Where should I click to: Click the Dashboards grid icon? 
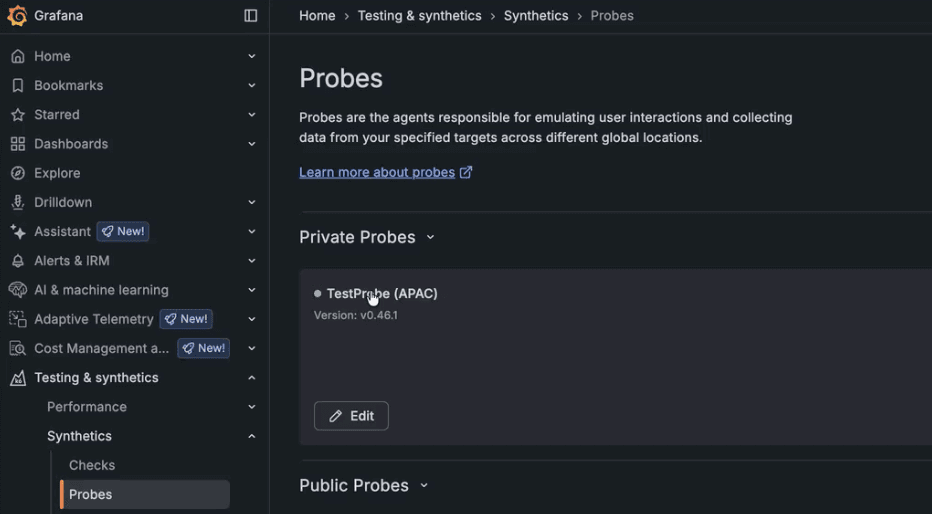pyautogui.click(x=18, y=144)
